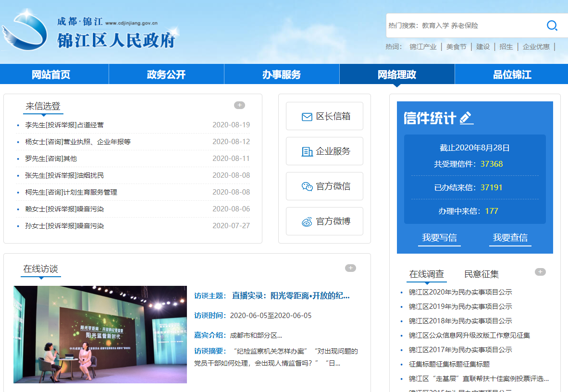Expand more items in 来信选登 section
Screen dimensions: 568x392
(x=239, y=105)
